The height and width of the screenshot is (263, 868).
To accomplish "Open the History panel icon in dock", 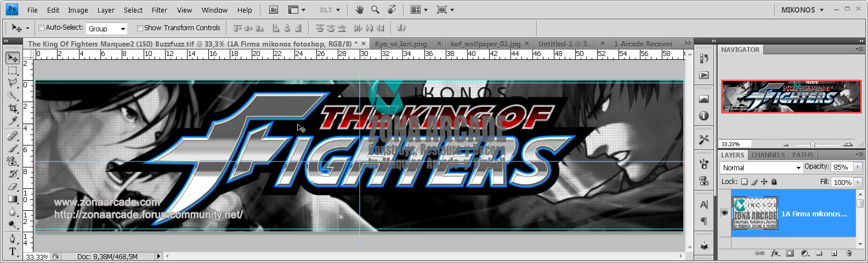I will (x=704, y=58).
